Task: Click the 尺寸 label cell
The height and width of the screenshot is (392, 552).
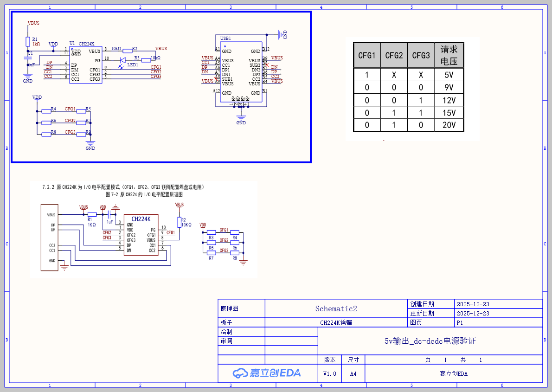Action: [353, 360]
